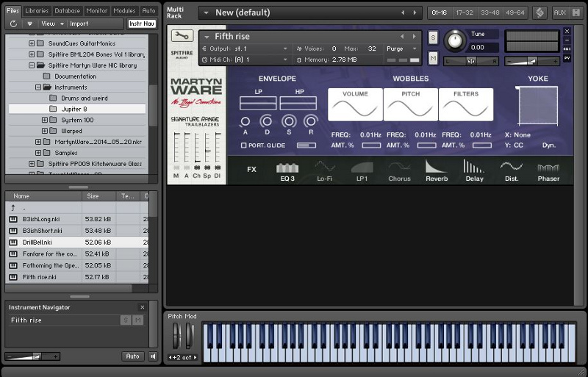588x377 pixels.
Task: Toggle solo in Instrument Navigator
Action: [x=126, y=320]
